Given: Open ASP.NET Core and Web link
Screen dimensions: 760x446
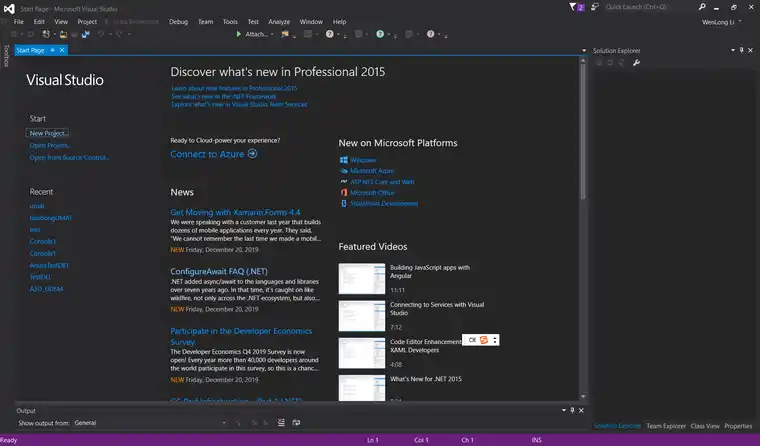Looking at the screenshot, I should point(382,182).
